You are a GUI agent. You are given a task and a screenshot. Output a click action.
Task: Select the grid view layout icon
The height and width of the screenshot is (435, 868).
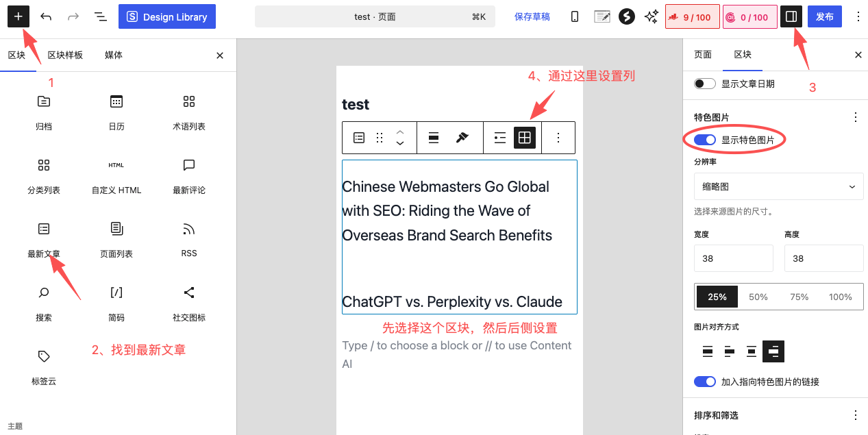point(524,138)
